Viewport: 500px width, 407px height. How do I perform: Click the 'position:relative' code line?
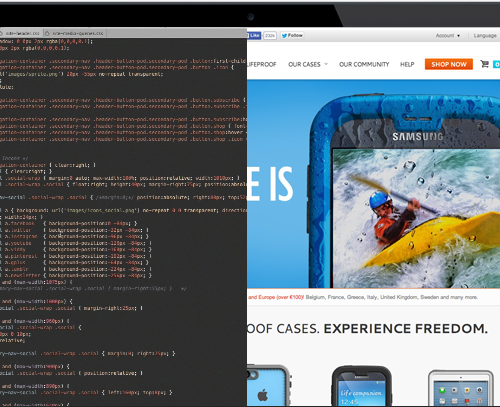click(71, 373)
